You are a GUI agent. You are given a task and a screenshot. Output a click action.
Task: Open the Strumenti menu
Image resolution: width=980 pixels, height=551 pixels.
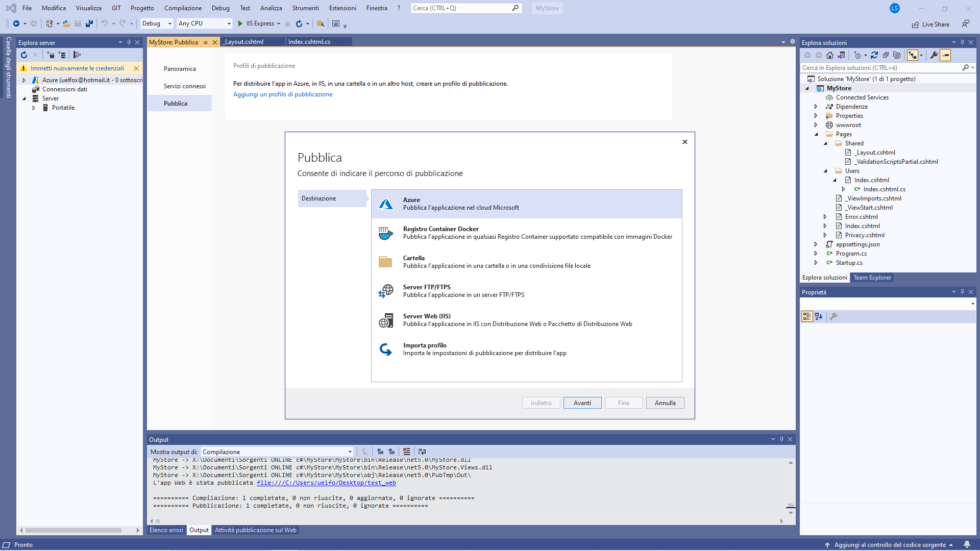tap(305, 8)
